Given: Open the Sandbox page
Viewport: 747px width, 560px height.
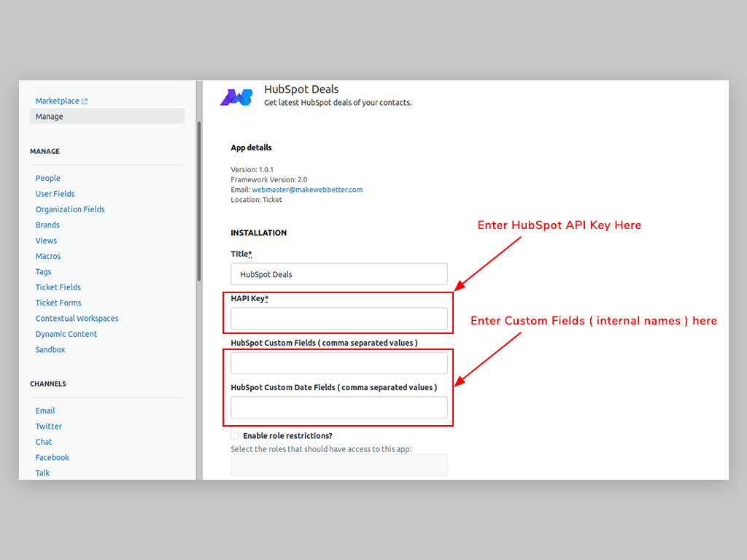Looking at the screenshot, I should coord(50,350).
